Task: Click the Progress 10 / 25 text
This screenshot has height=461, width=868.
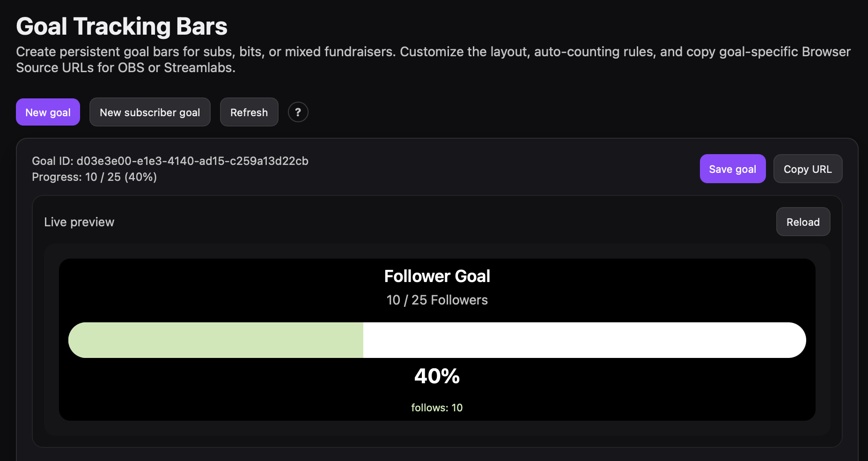Action: pos(94,177)
